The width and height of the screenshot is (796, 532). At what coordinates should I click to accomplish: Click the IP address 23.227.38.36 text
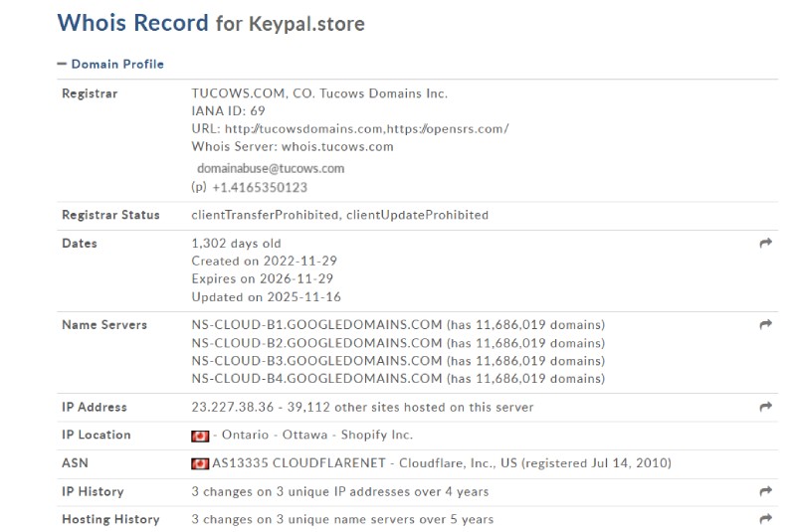coord(233,407)
